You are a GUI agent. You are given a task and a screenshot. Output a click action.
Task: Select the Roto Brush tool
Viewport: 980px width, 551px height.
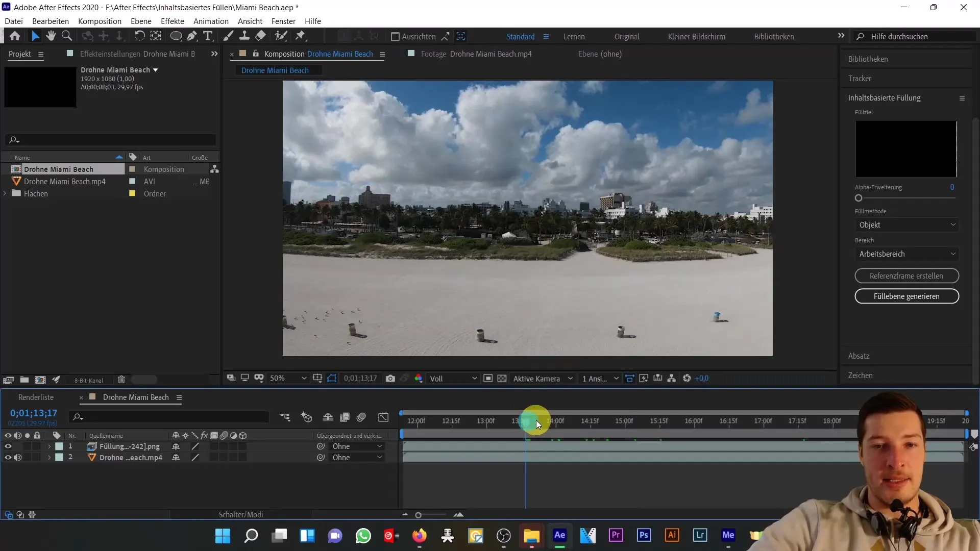281,36
